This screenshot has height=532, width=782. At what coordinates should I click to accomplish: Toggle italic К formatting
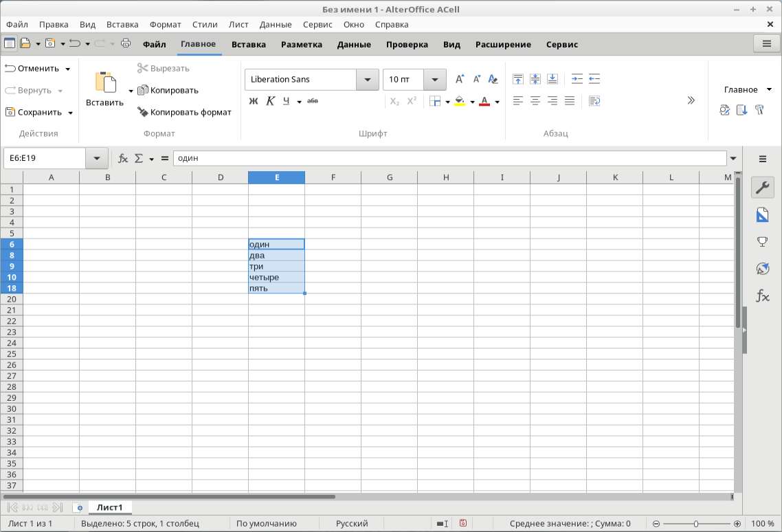coord(270,101)
